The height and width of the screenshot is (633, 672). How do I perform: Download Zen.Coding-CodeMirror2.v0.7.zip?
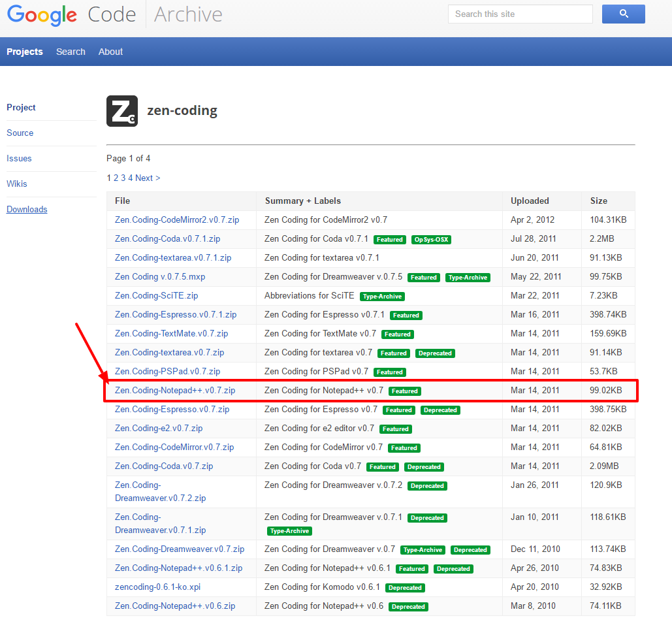point(177,220)
